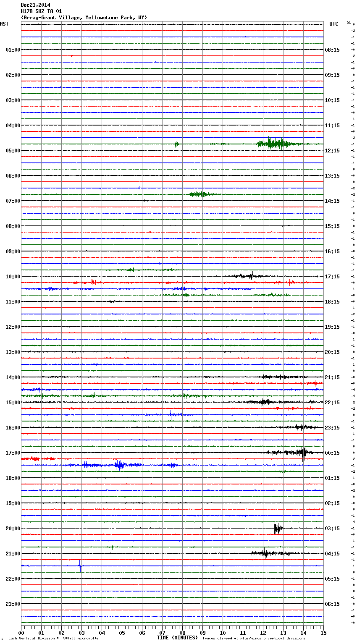The height and width of the screenshot is (644, 357).
Task: Select the 23:00 MST hour label
Action: (x=13, y=604)
